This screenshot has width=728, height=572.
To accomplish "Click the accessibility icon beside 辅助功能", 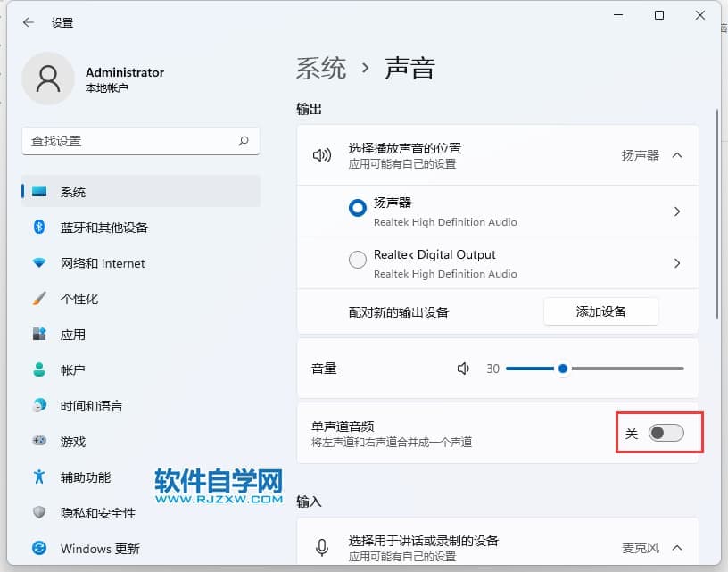I will pos(39,477).
